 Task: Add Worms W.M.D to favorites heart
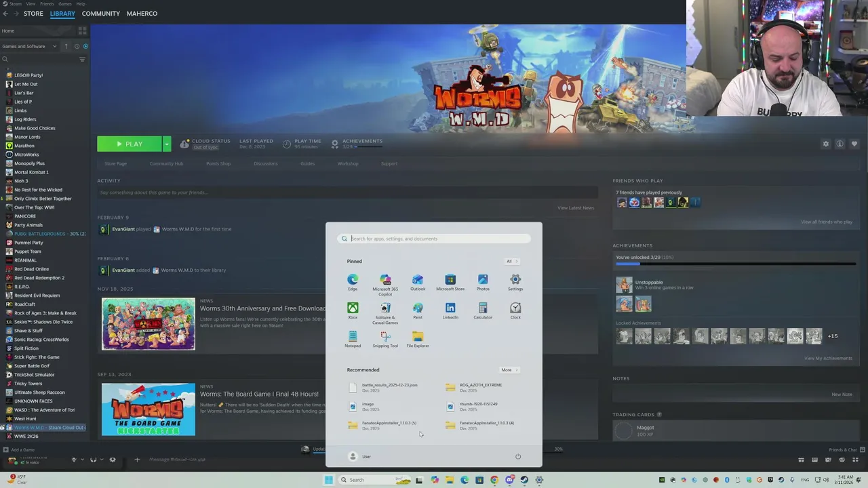[x=854, y=144]
